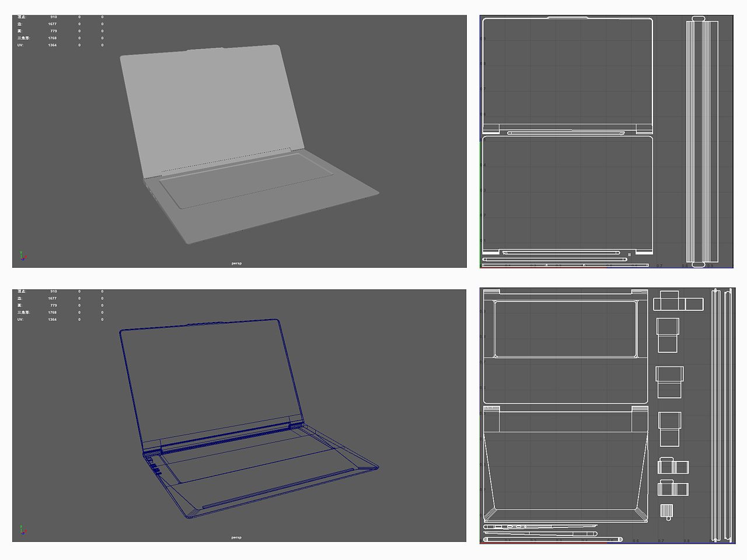
Task: Click edge count 1677 in the shaded viewport
Action: (53, 24)
